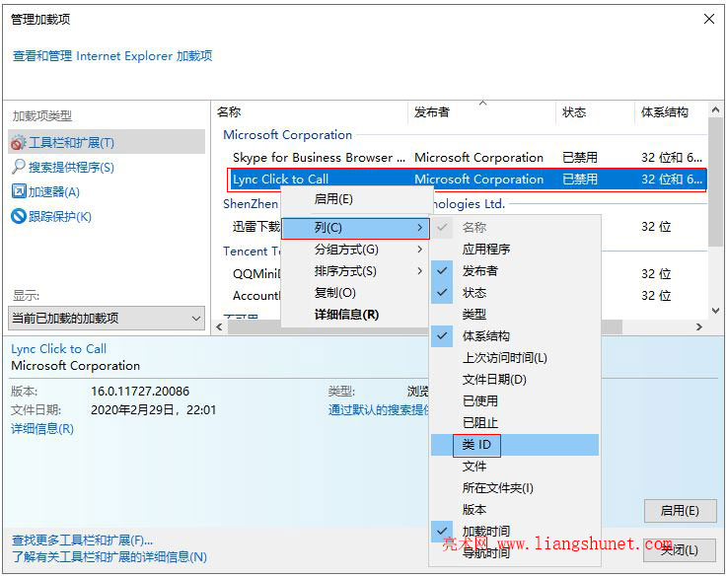
Task: Click the 关闭(L) button
Action: click(x=681, y=550)
